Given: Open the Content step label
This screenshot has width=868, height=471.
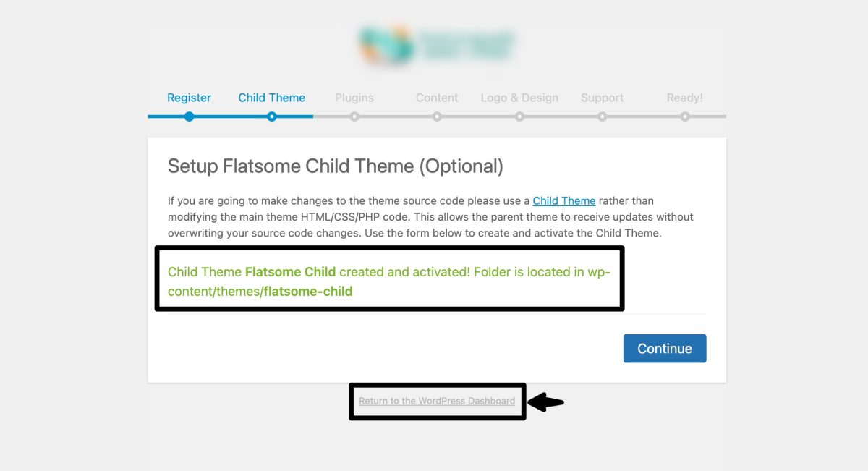Looking at the screenshot, I should [x=437, y=97].
